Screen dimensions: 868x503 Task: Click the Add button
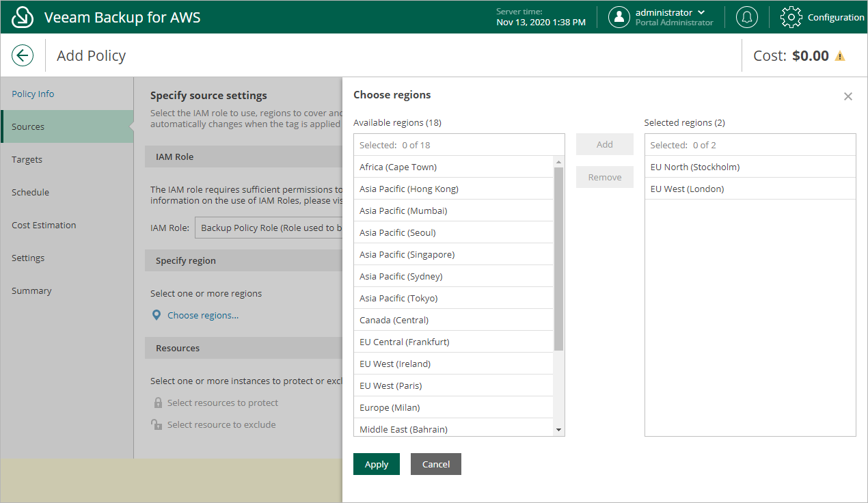(x=605, y=144)
